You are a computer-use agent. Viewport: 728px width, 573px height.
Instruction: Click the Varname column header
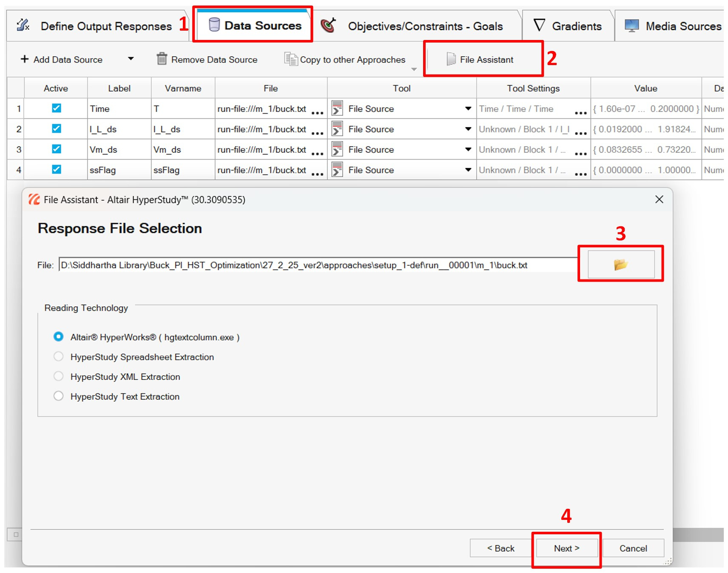[x=183, y=88]
